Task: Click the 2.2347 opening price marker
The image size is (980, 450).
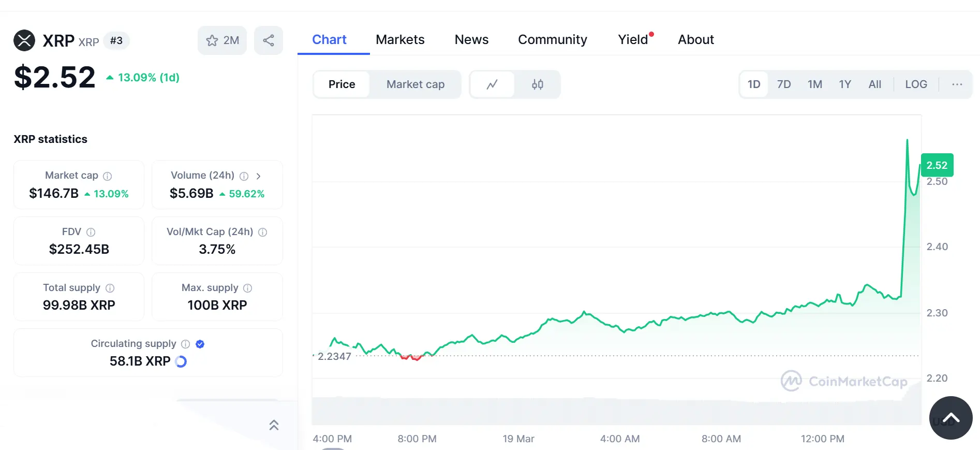Action: point(334,356)
